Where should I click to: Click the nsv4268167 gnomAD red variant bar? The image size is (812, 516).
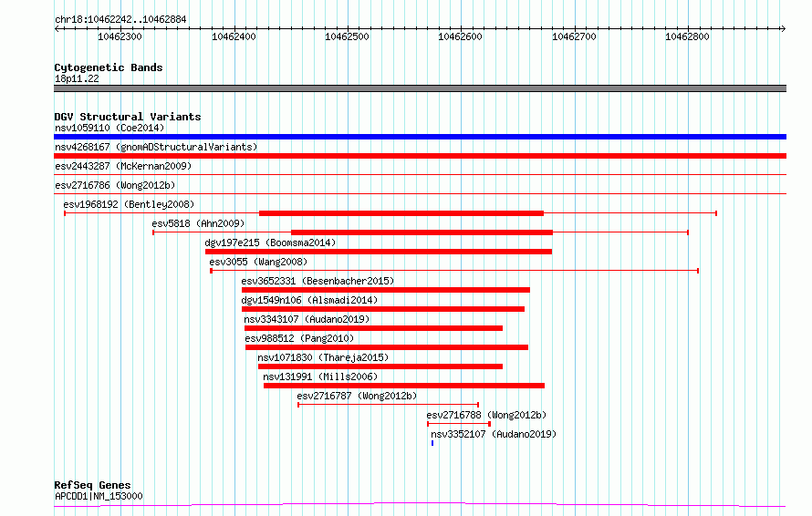tap(420, 156)
